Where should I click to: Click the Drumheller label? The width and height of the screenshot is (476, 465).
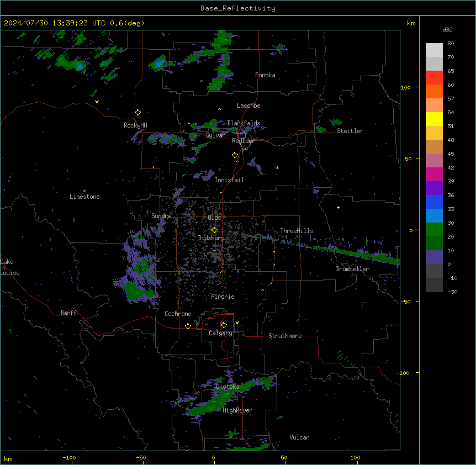coord(352,269)
